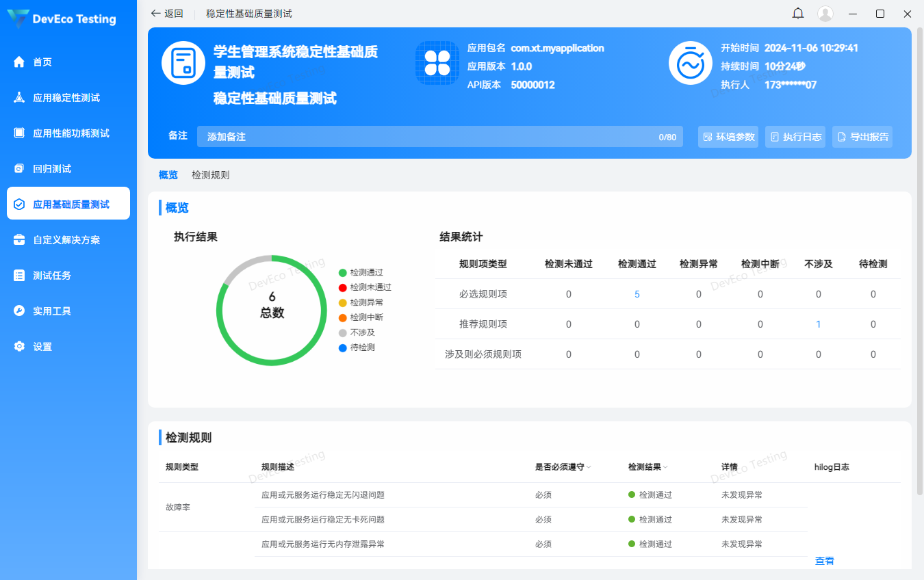
Task: Click rule 应用或元服务运行无内存泄露异常
Action: click(323, 544)
